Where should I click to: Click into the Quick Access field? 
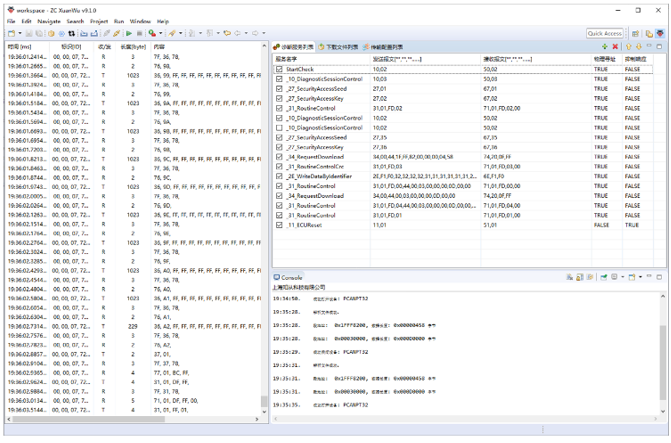[x=604, y=33]
